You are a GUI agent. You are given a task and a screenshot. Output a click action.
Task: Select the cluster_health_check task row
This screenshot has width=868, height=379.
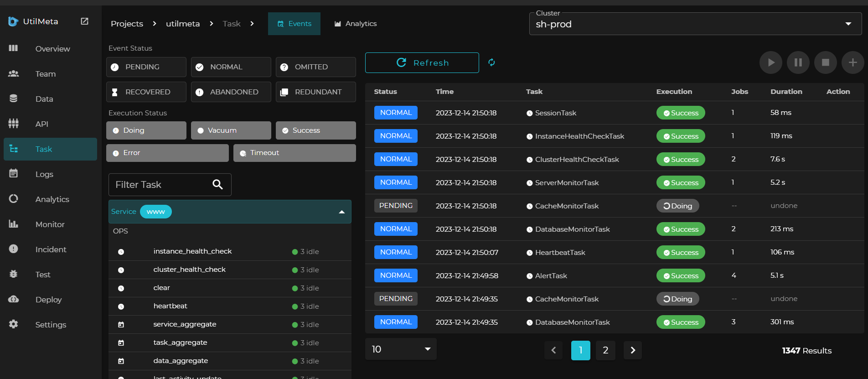click(x=230, y=270)
